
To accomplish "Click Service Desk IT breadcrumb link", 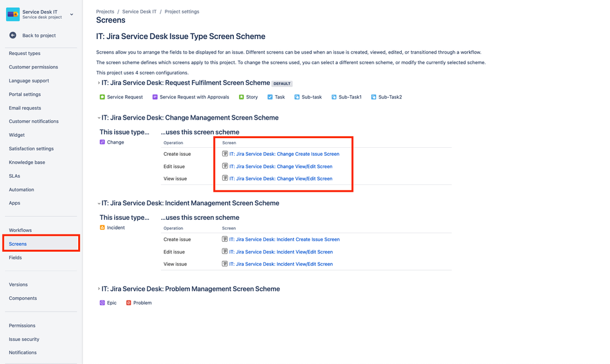I will pyautogui.click(x=139, y=12).
